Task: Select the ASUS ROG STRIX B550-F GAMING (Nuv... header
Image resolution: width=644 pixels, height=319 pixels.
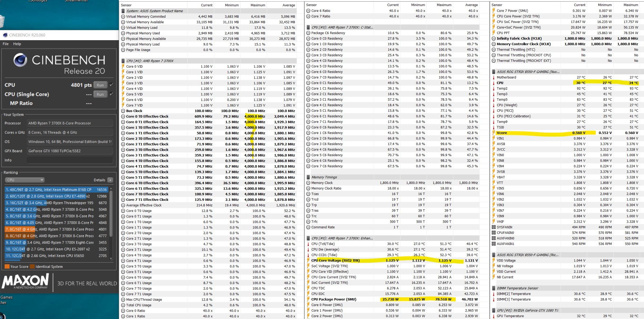Action: pyautogui.click(x=567, y=72)
